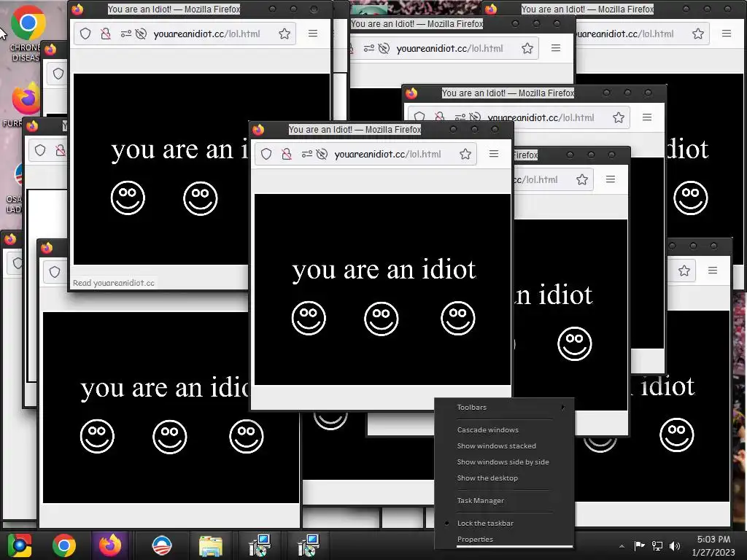
Task: Click "Read youareanidiot.cc" status text
Action: pos(113,283)
